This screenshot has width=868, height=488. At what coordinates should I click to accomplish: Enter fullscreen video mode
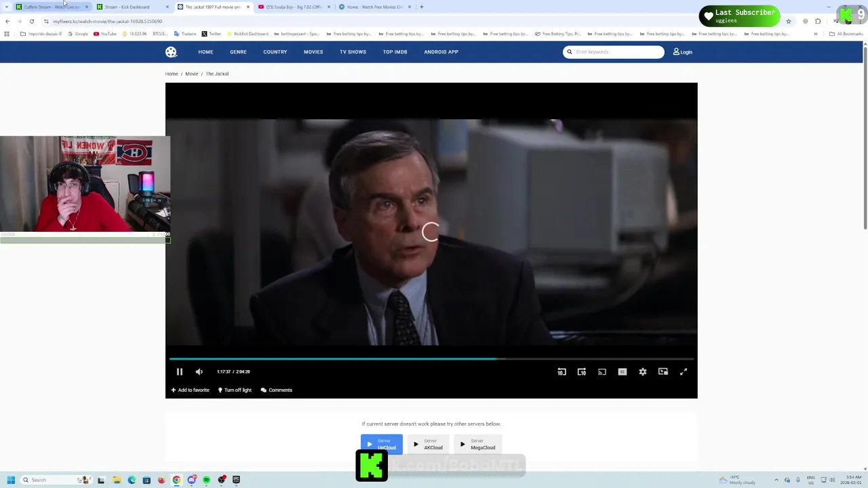tap(684, 371)
